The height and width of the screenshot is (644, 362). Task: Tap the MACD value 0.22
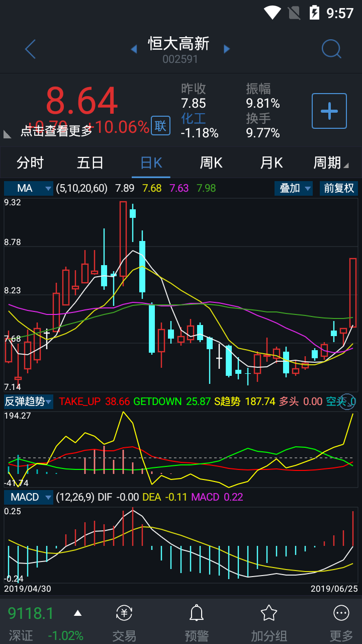pos(233,497)
